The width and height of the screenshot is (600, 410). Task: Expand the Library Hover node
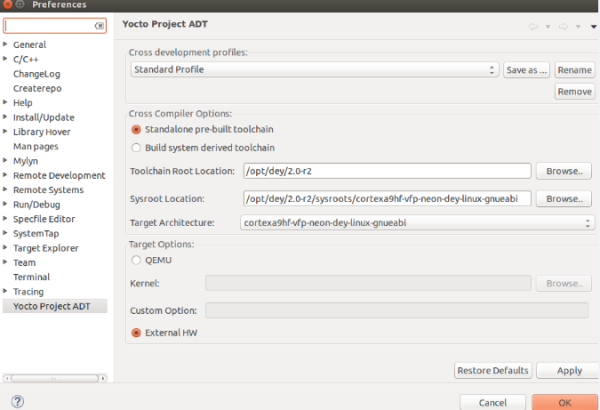pyautogui.click(x=5, y=131)
